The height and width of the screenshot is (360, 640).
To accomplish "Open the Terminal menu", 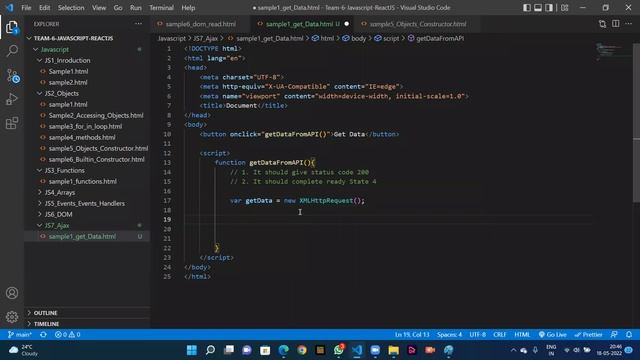I will click(x=161, y=8).
